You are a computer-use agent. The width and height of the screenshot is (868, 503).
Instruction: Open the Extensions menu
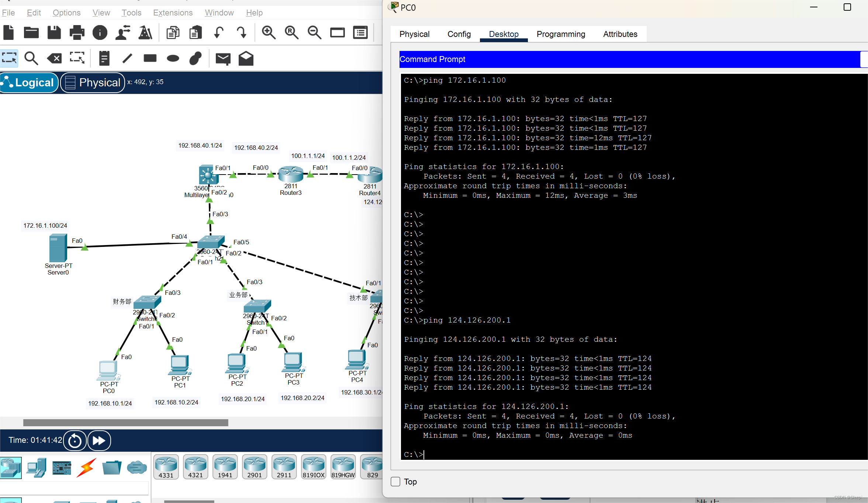tap(173, 13)
